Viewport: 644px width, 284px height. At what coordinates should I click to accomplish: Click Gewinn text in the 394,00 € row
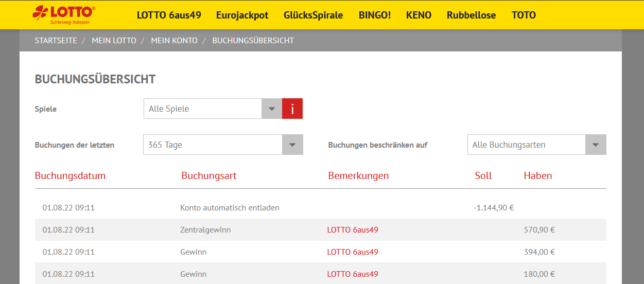click(193, 252)
